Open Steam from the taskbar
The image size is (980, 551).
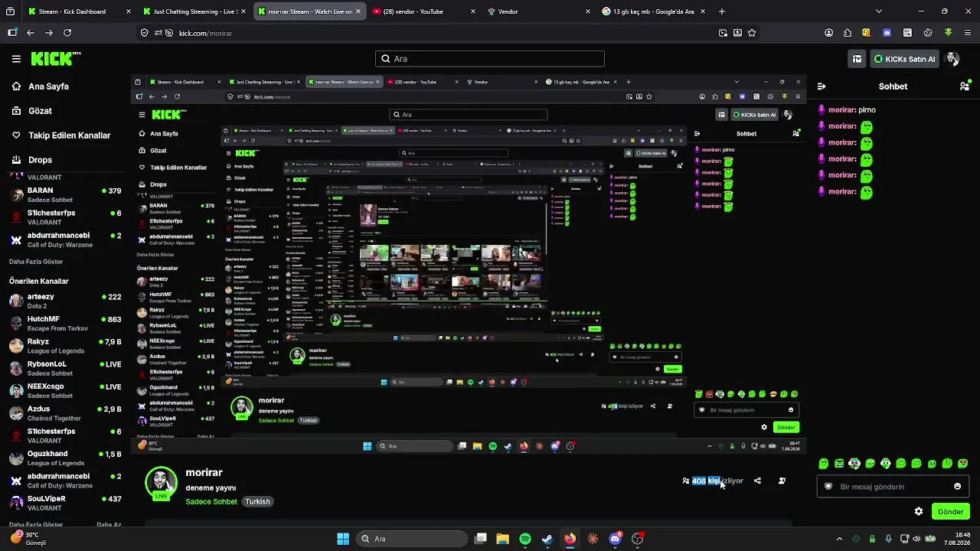coord(547,539)
